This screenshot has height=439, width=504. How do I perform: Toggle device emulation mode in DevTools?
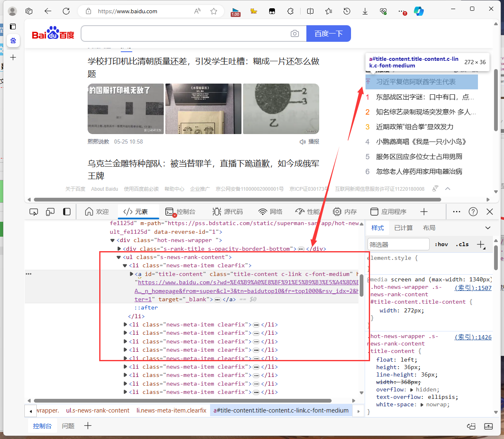click(x=50, y=212)
